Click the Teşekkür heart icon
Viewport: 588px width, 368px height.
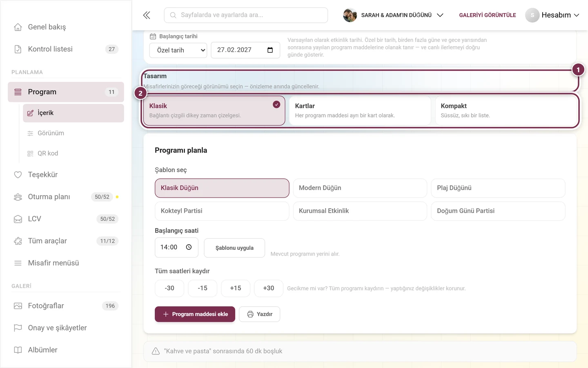click(18, 175)
